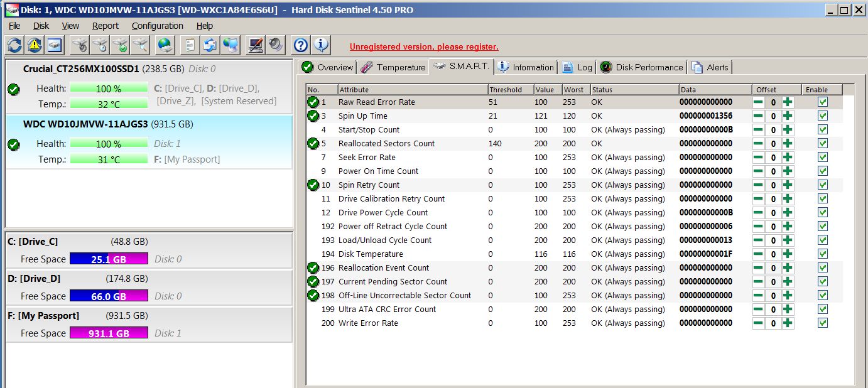Sort table by Status column header
The width and height of the screenshot is (868, 388).
634,90
